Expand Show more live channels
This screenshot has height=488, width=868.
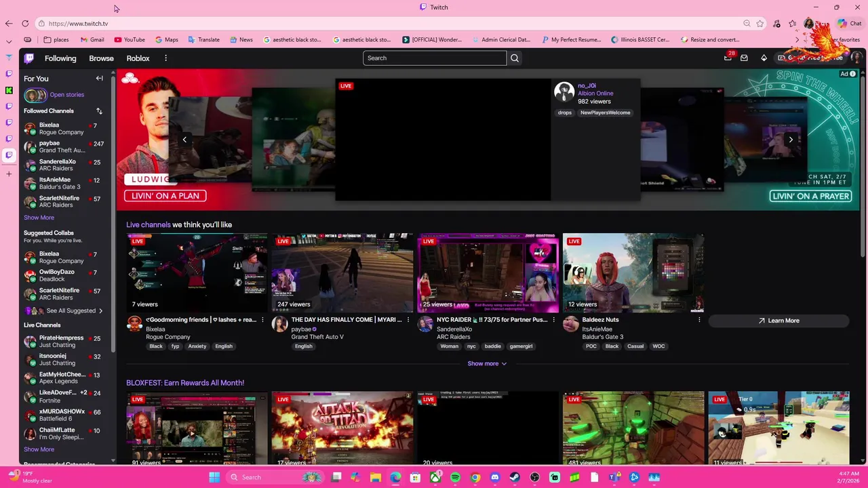487,364
